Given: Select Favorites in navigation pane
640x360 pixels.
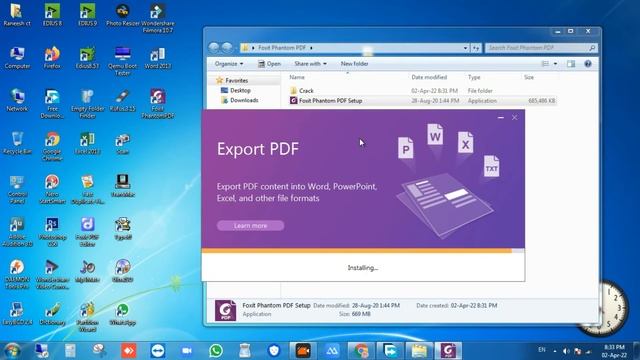Looking at the screenshot, I should coord(236,80).
